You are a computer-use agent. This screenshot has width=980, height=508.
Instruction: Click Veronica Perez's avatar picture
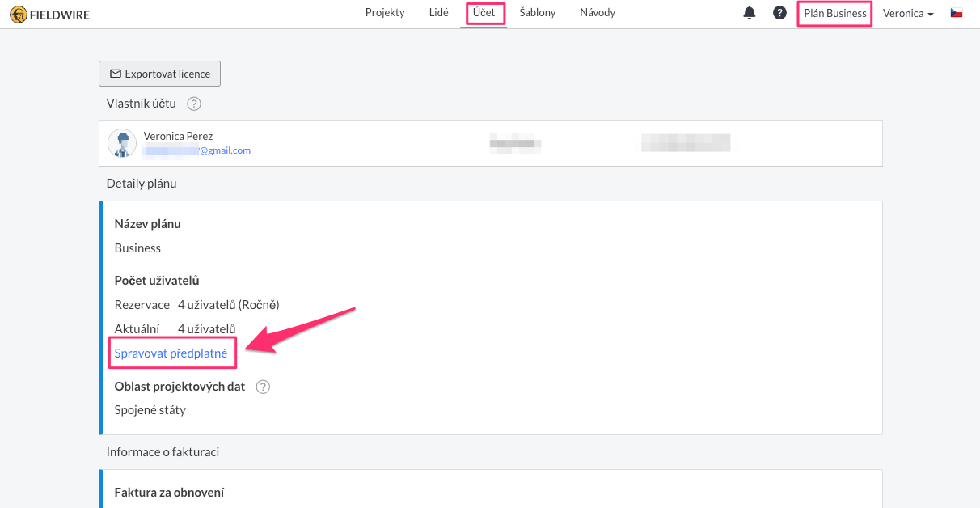click(x=122, y=143)
